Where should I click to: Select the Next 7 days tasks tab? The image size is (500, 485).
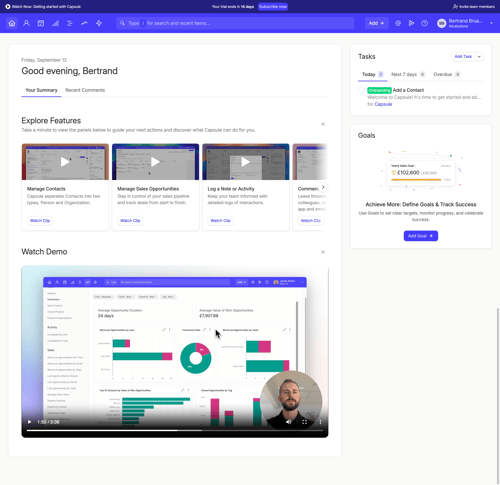pyautogui.click(x=408, y=74)
